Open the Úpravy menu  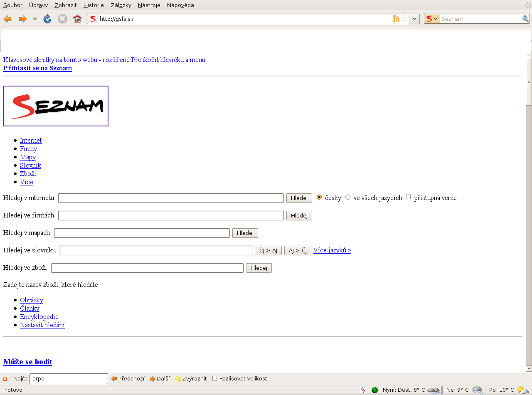coord(39,5)
